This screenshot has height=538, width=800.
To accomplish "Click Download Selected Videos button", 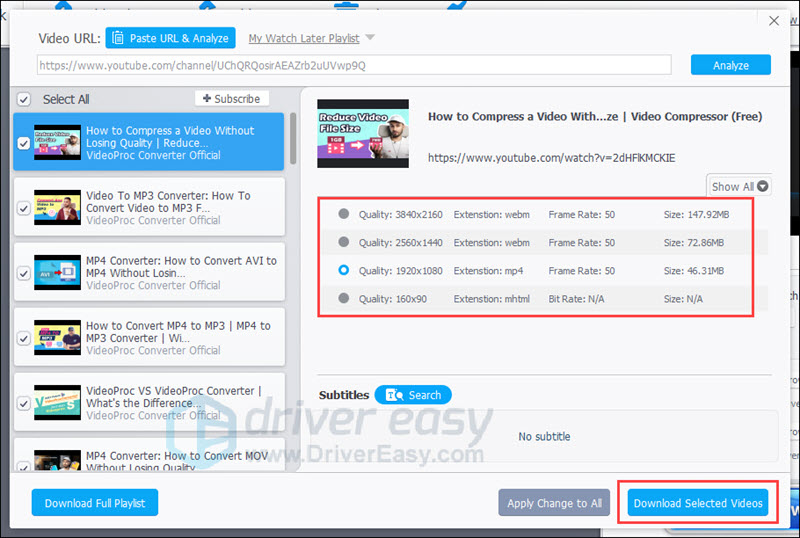I will pos(697,503).
